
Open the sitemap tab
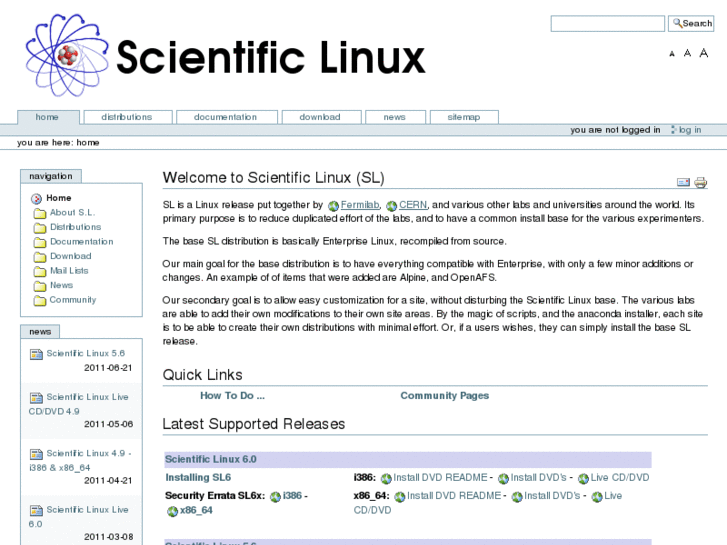463,117
